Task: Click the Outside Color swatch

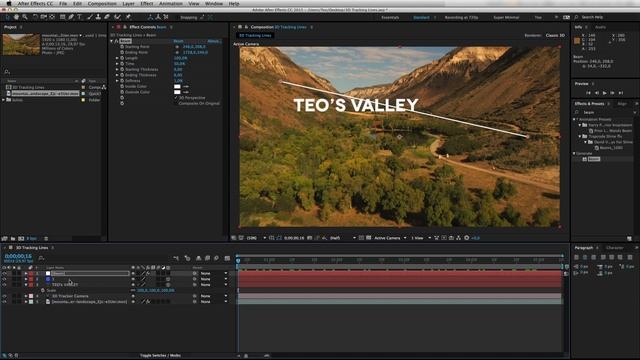Action: [177, 92]
